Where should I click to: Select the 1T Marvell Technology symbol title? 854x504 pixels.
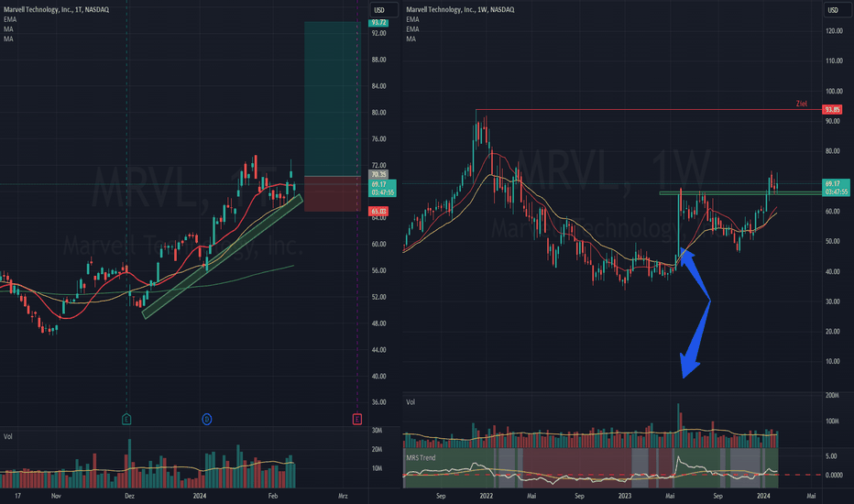(x=56, y=9)
